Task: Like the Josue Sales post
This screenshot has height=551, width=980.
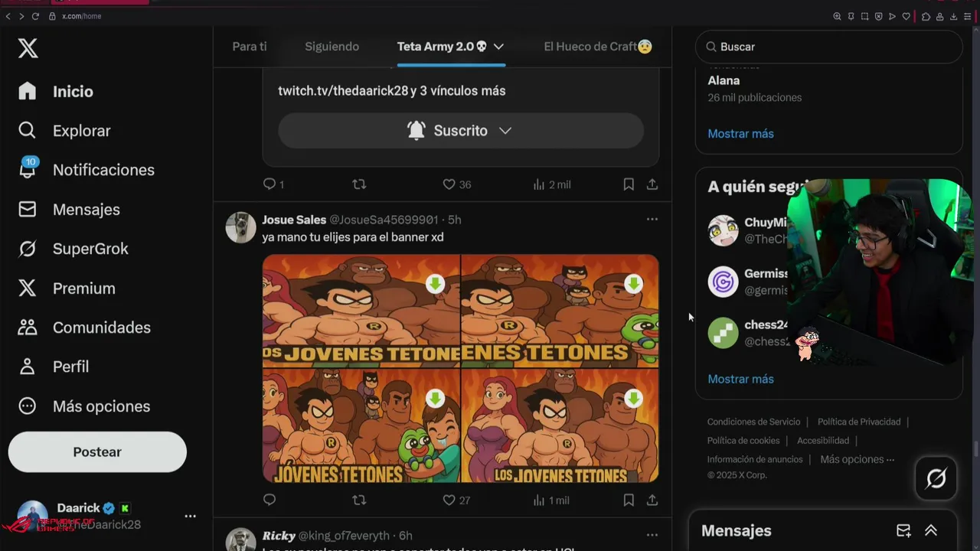Action: coord(456,500)
